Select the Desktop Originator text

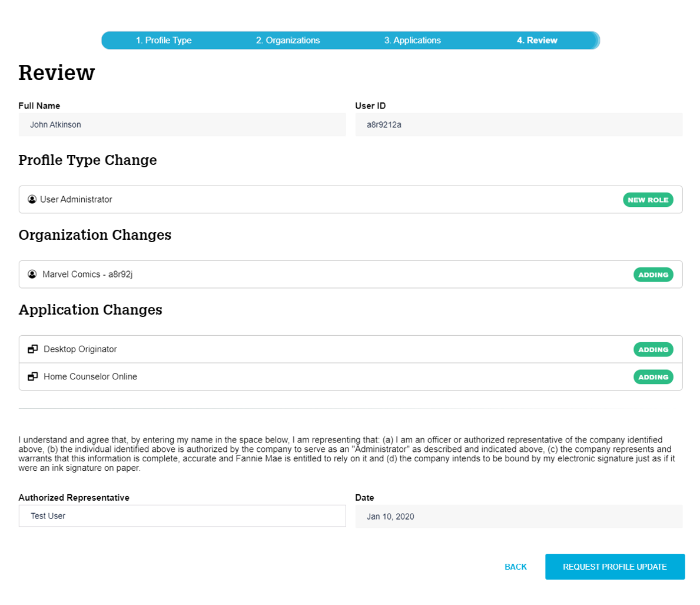(80, 349)
